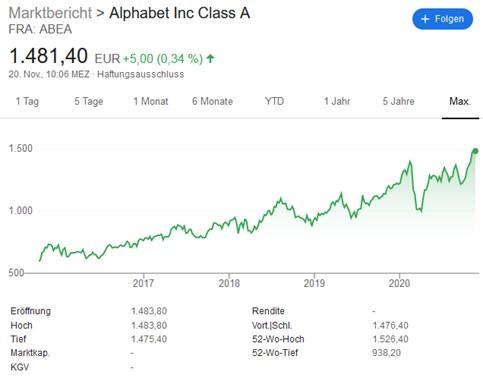This screenshot has height=378, width=483.
Task: Show the 5 Jahre chart range
Action: [x=398, y=101]
